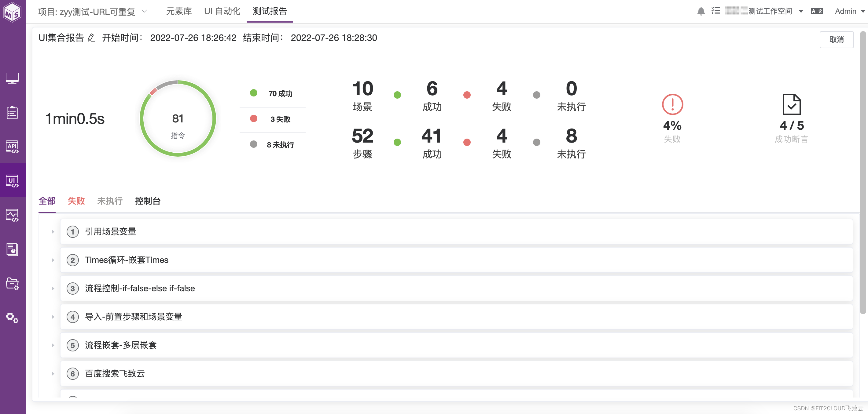Open scenario 3 流程控制-if-false-else if-false
The width and height of the screenshot is (868, 414).
click(x=456, y=289)
